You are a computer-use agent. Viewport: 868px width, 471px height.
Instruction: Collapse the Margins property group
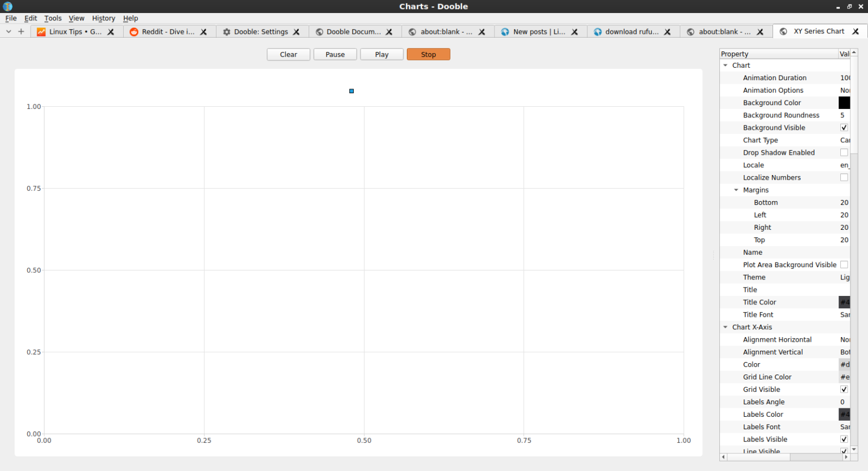pyautogui.click(x=736, y=190)
